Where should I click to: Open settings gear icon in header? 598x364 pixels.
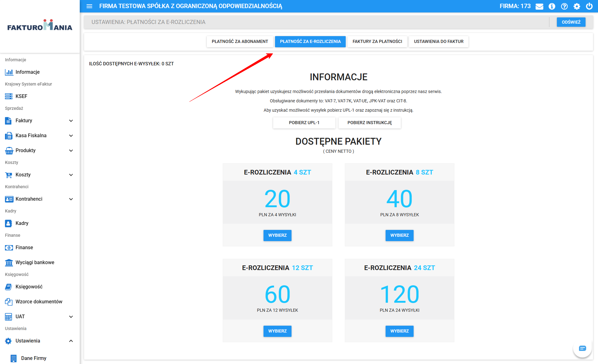click(577, 6)
